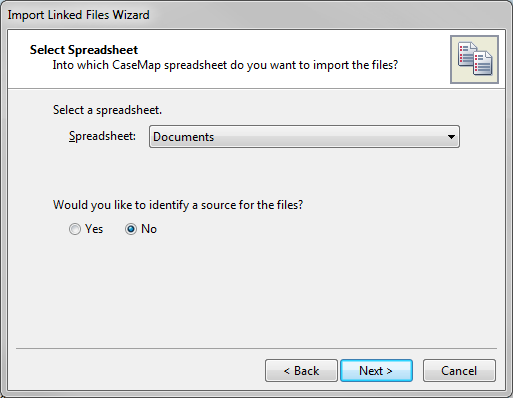Click the No option label
513x398 pixels.
(x=149, y=229)
